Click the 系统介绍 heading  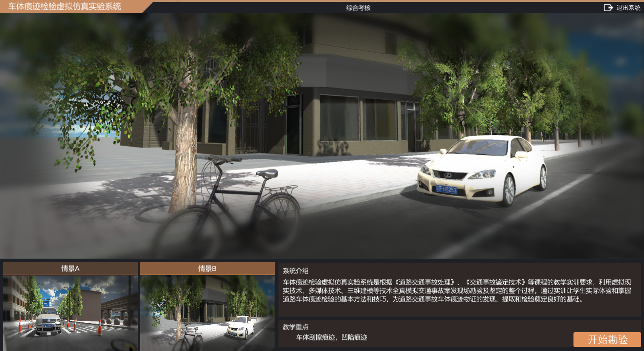[295, 271]
